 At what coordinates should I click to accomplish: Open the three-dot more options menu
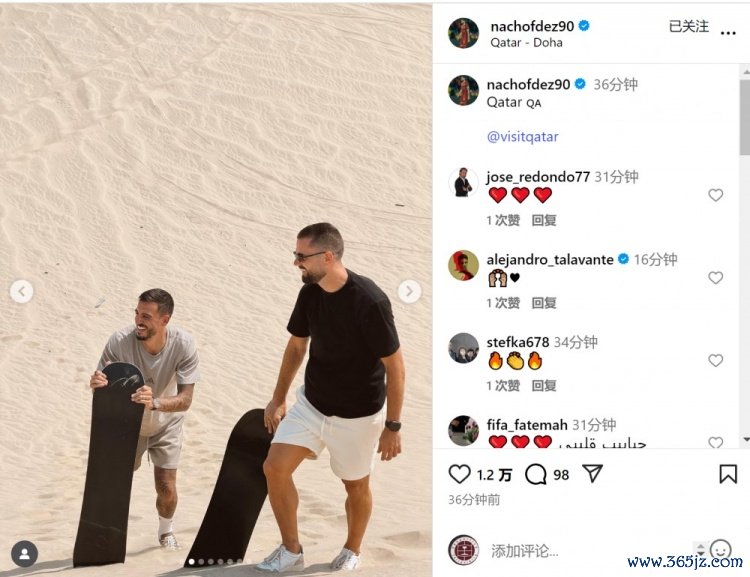point(728,33)
